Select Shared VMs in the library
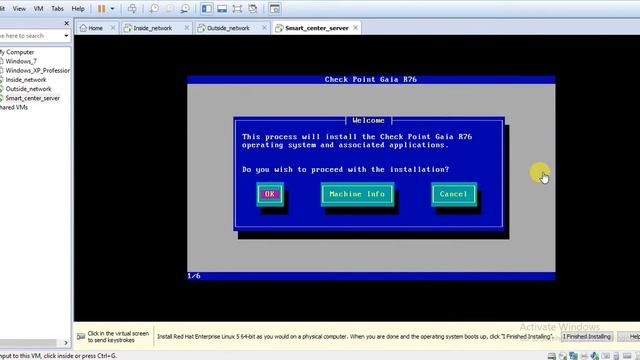The height and width of the screenshot is (360, 640). [x=14, y=107]
